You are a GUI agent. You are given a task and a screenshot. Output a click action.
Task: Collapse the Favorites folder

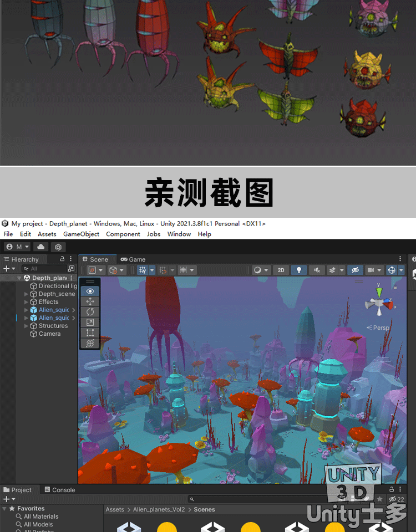pyautogui.click(x=4, y=509)
